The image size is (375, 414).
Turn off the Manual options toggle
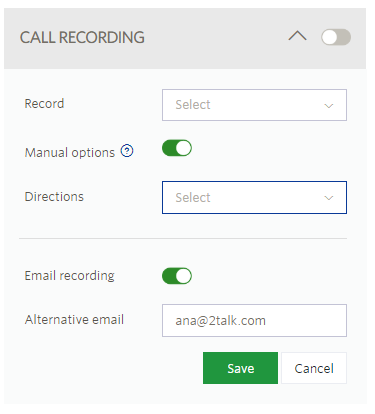point(177,148)
